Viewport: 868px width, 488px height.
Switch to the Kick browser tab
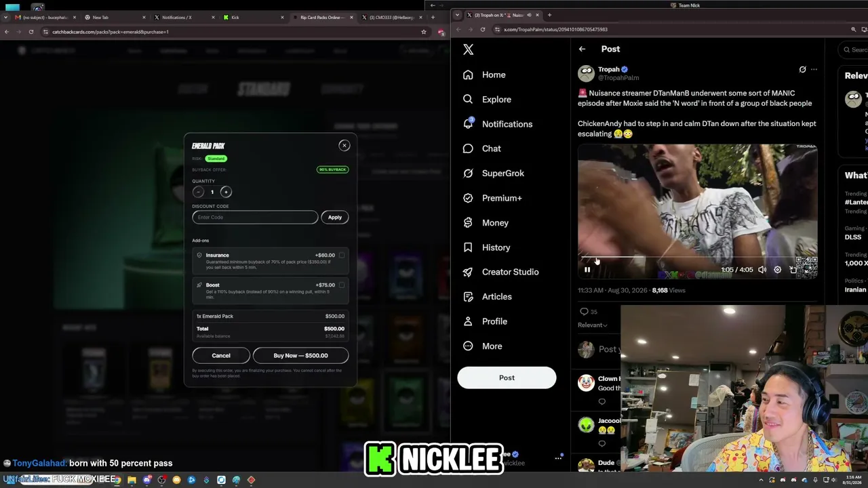pos(254,18)
